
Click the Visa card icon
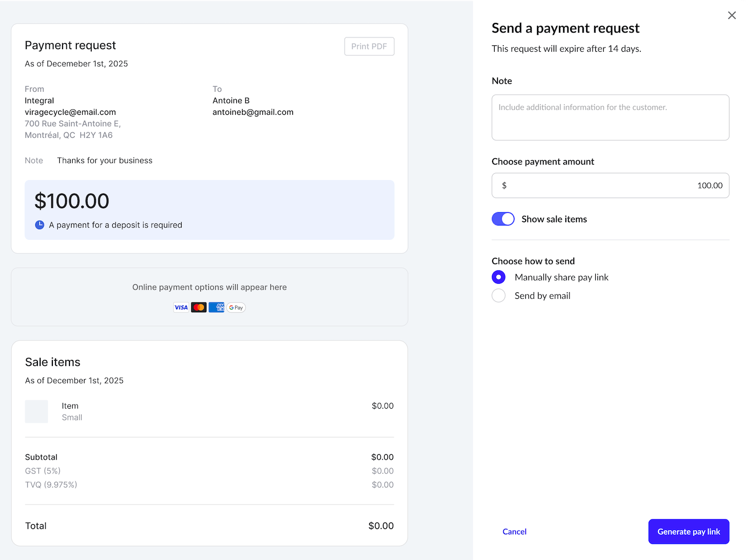pos(181,307)
